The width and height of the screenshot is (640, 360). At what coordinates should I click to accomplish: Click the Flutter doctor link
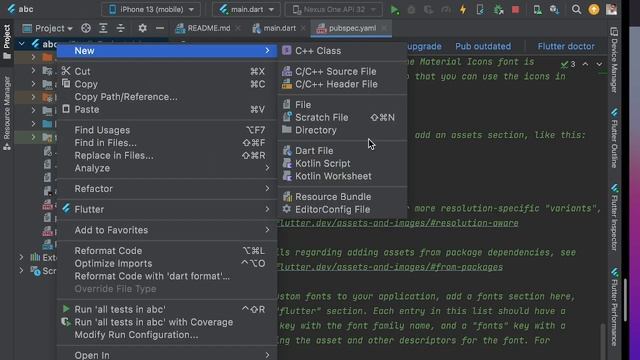(x=566, y=46)
